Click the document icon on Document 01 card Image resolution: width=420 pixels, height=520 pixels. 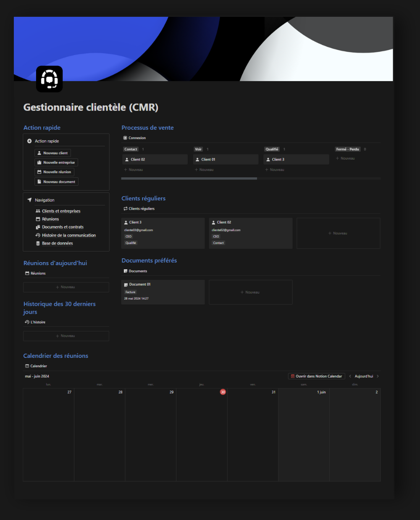[x=126, y=285]
